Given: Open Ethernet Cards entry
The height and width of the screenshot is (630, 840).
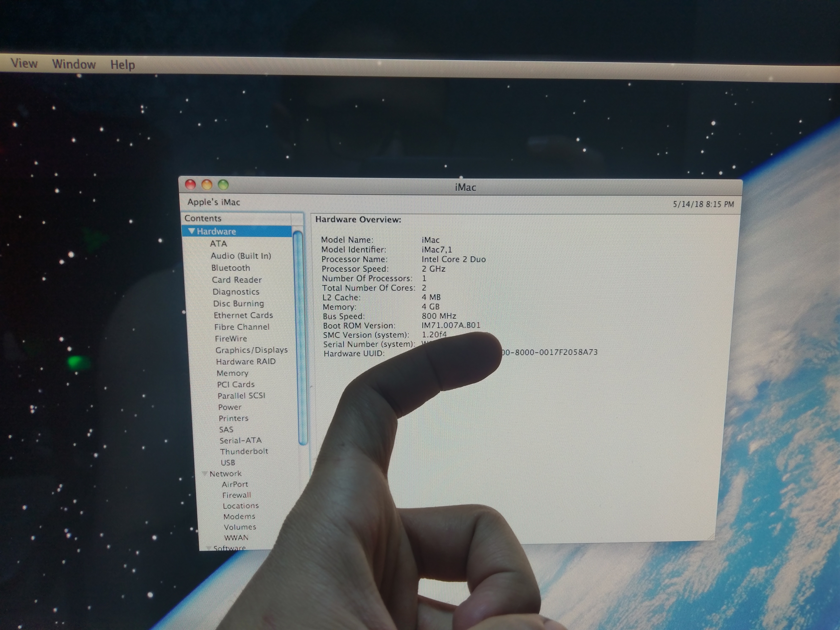Looking at the screenshot, I should 243,315.
